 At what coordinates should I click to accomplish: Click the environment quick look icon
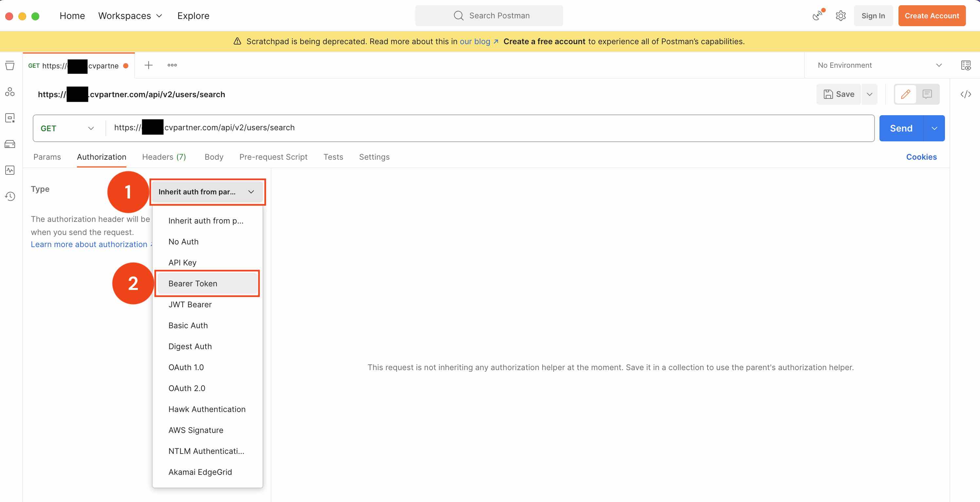966,65
